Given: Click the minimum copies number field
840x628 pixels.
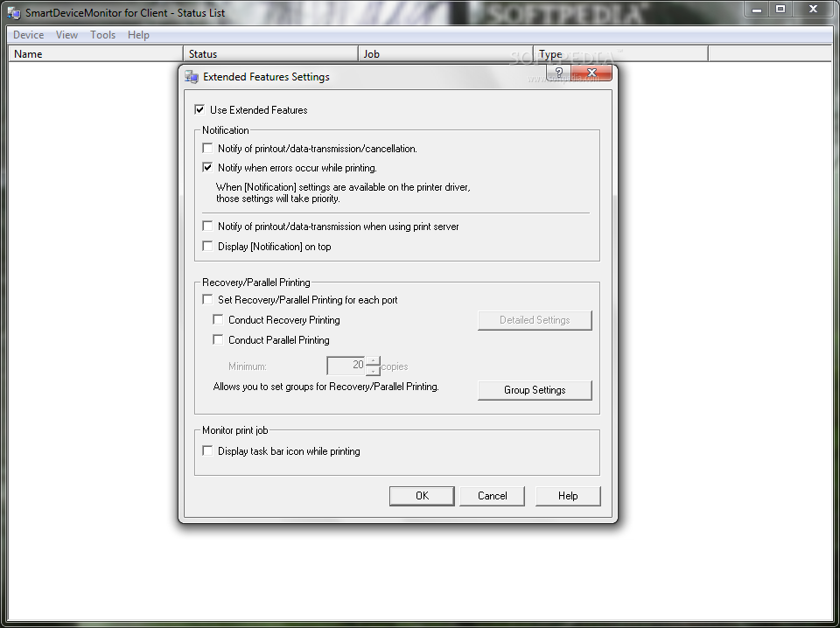Looking at the screenshot, I should [346, 366].
